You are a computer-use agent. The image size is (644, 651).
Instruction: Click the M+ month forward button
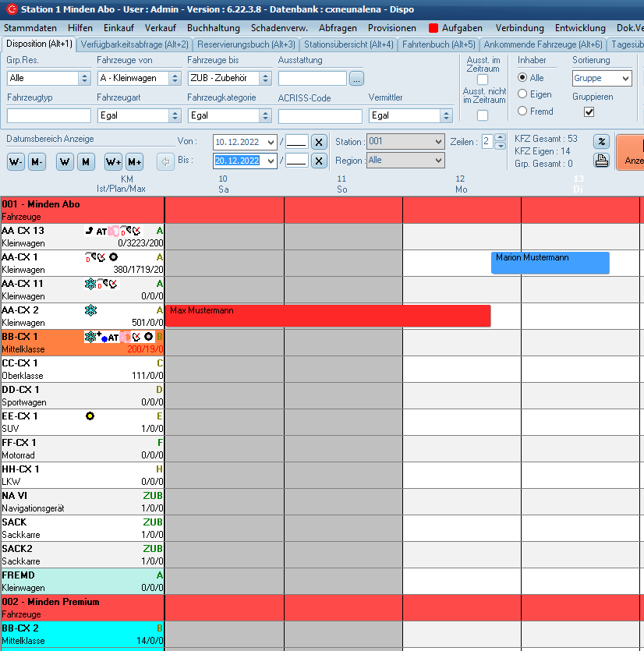click(x=134, y=162)
